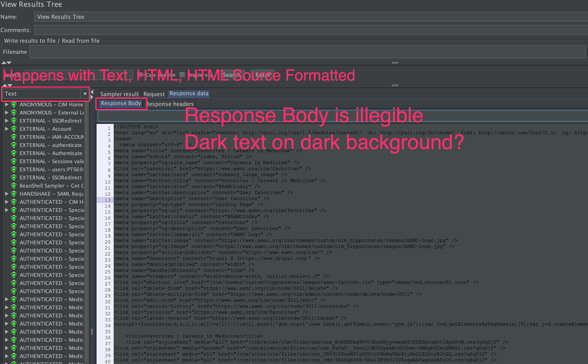
Task: Collapse split pane with left-pointing arrow
Action: pos(92,92)
